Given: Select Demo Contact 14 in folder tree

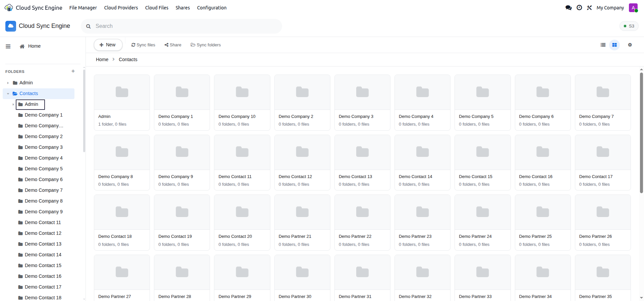Looking at the screenshot, I should pos(43,255).
